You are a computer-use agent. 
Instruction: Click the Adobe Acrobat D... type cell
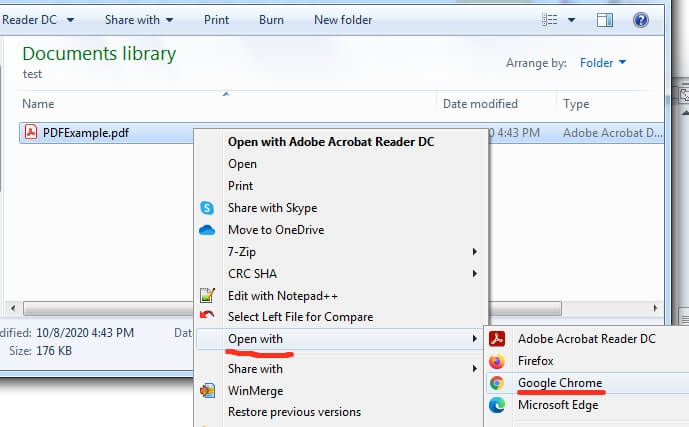pos(612,133)
